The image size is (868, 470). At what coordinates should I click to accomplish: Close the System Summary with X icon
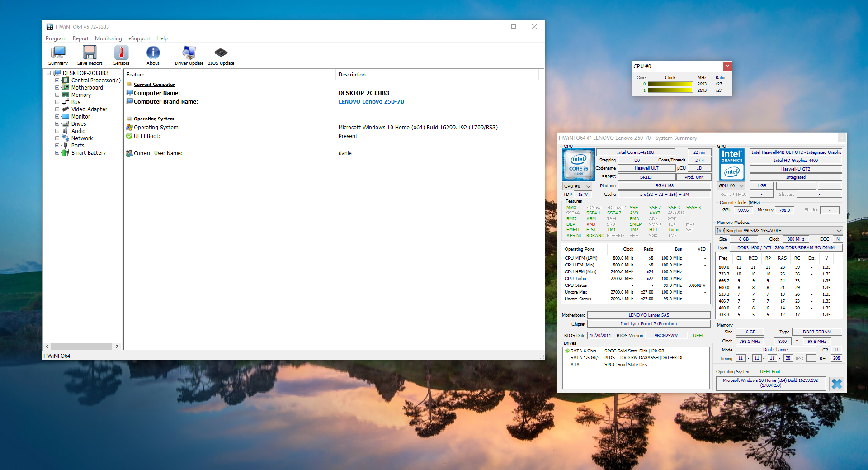(x=836, y=384)
